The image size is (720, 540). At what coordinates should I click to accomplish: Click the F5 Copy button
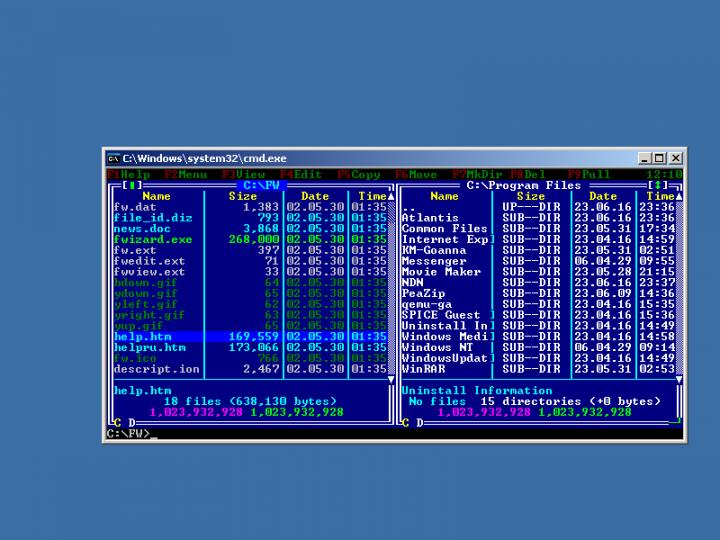point(359,174)
